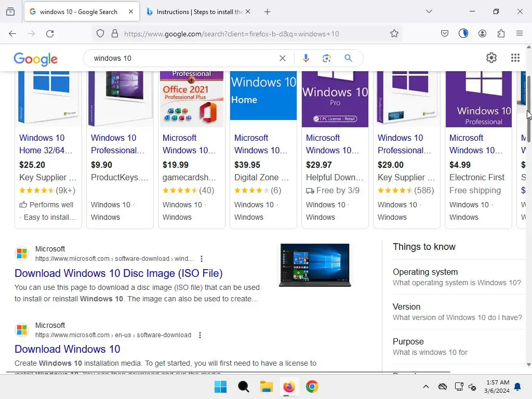
Task: Open Google apps grid
Action: tap(515, 58)
